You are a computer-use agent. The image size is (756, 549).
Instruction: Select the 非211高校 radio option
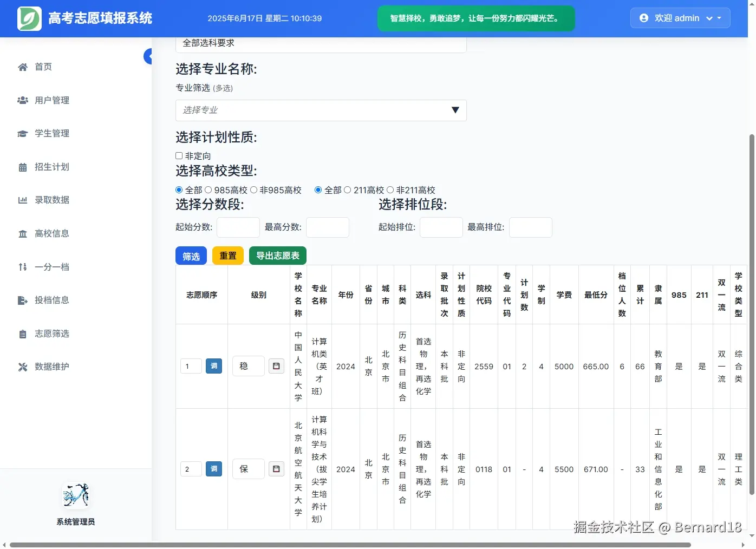(x=390, y=190)
